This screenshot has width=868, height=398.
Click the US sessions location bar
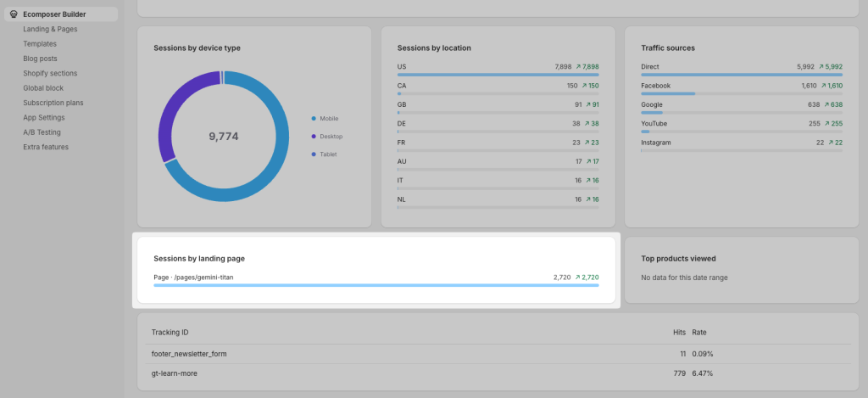tap(498, 75)
